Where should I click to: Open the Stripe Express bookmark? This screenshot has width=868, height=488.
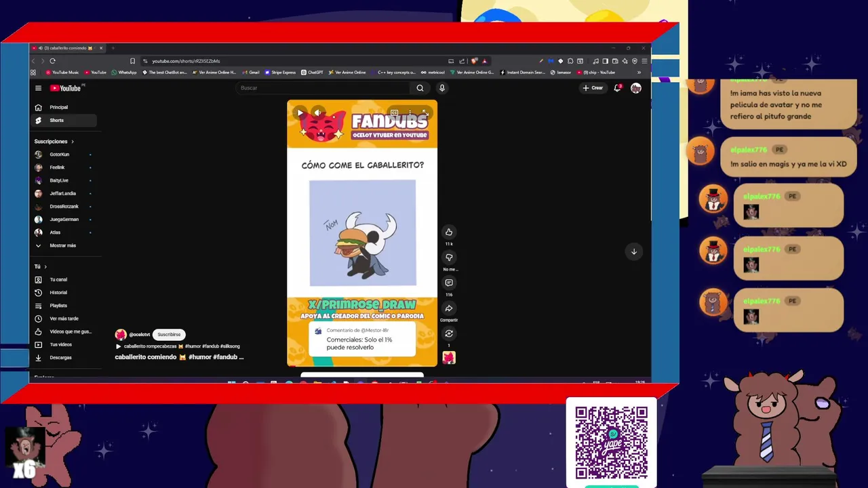(x=281, y=73)
